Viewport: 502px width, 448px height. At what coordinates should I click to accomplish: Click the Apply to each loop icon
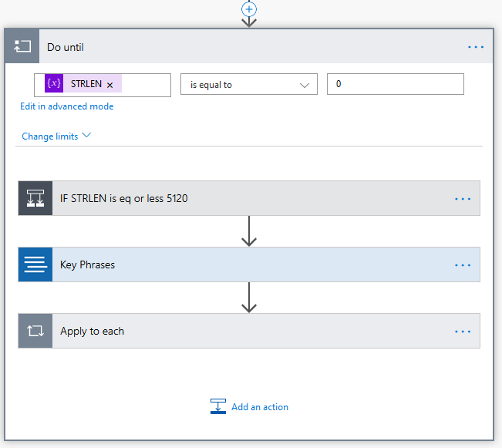click(35, 331)
